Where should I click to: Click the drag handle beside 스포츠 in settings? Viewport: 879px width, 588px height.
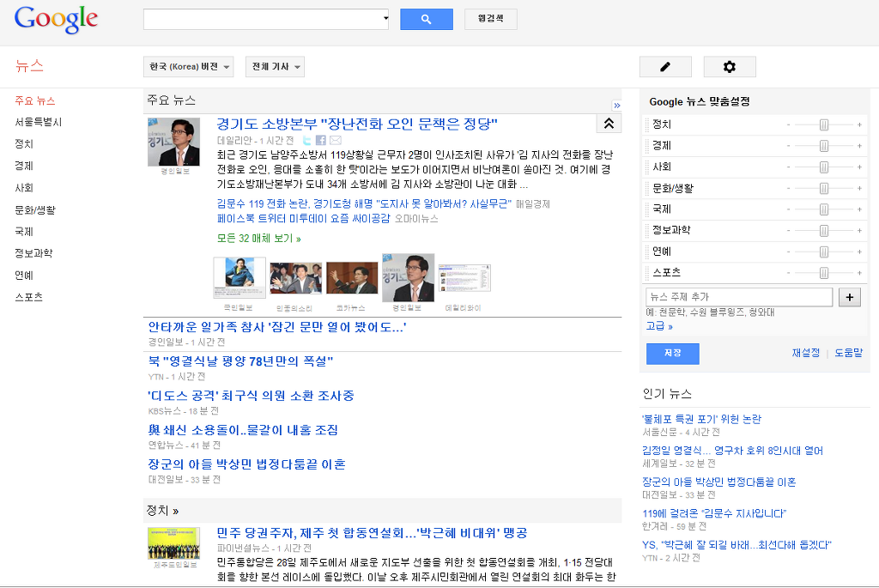[647, 273]
